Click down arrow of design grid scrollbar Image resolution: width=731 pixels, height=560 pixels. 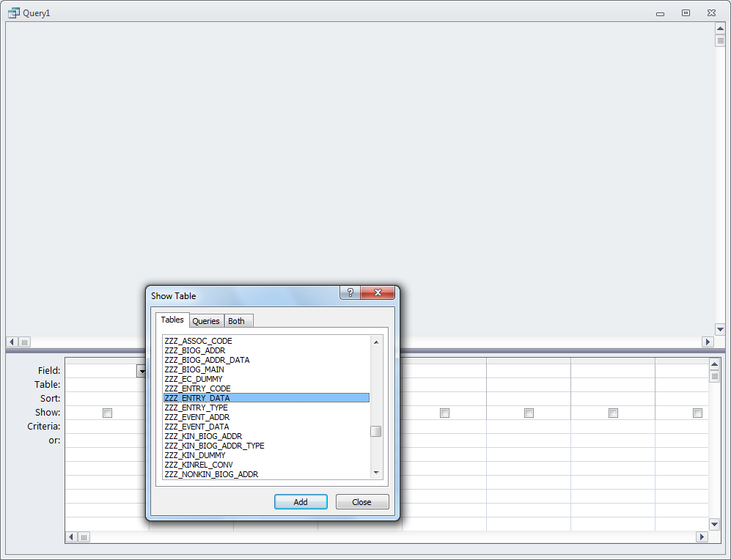pos(714,524)
